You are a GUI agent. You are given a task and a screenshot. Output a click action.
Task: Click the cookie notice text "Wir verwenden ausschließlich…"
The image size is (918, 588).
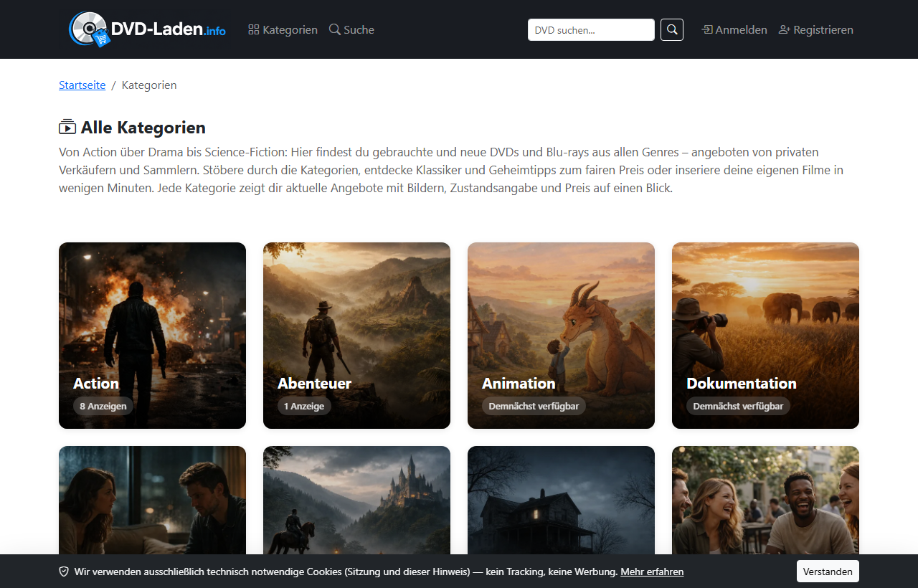(x=346, y=572)
